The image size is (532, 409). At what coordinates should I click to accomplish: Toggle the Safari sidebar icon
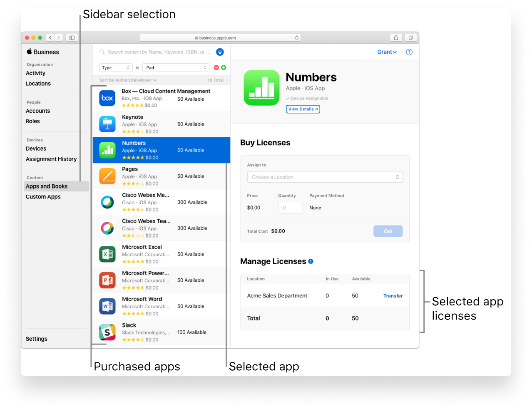[x=72, y=38]
